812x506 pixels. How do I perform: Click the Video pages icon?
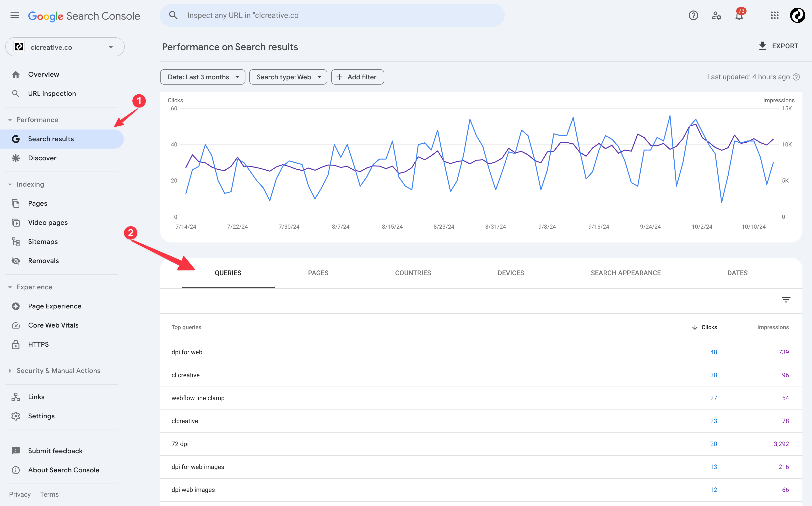[x=16, y=223]
